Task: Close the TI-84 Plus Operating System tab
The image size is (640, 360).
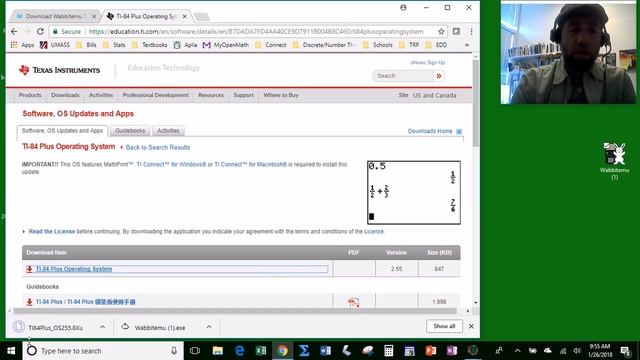Action: [184, 16]
